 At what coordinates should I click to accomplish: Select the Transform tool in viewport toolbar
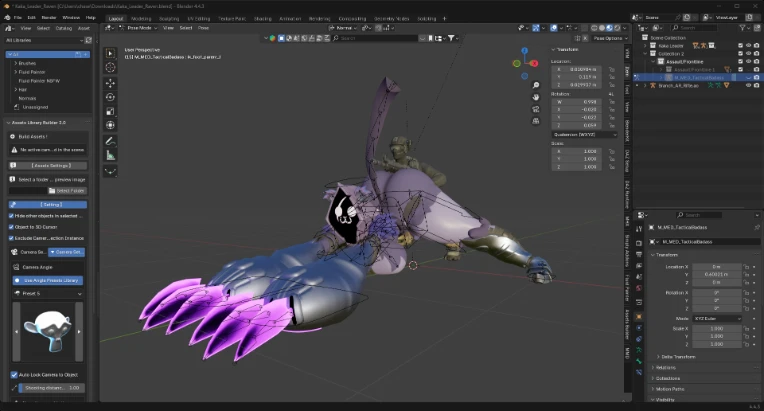tap(111, 125)
